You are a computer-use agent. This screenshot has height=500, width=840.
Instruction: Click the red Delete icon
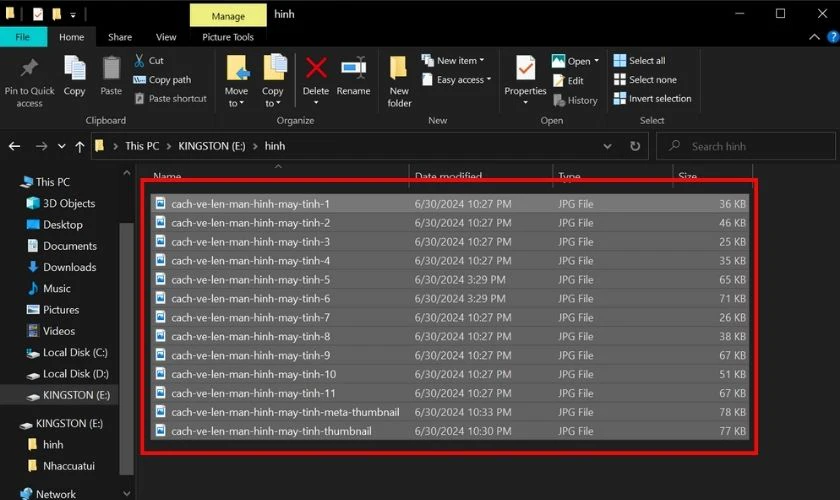(316, 70)
